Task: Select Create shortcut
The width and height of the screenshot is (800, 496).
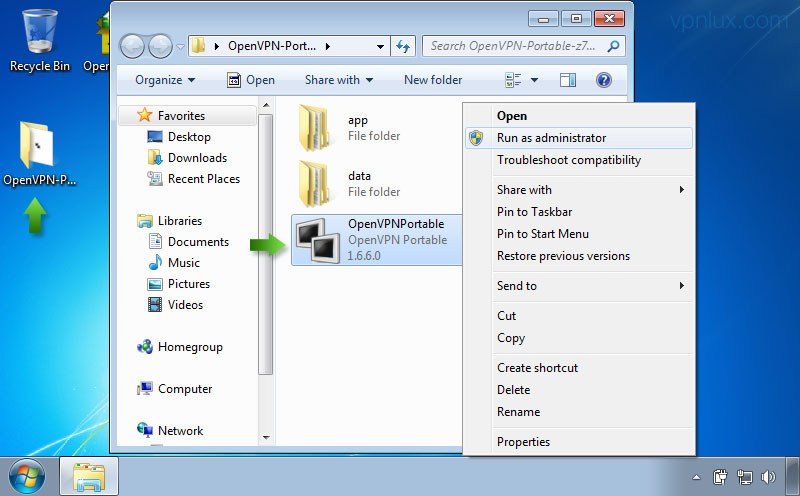Action: pos(580,368)
